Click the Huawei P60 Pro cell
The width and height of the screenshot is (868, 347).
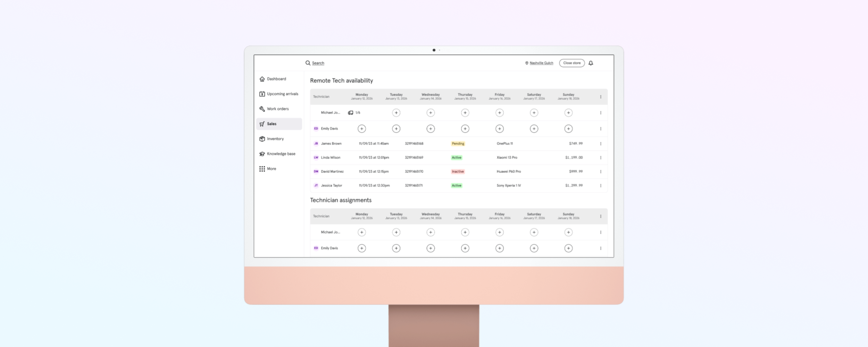[x=509, y=171]
